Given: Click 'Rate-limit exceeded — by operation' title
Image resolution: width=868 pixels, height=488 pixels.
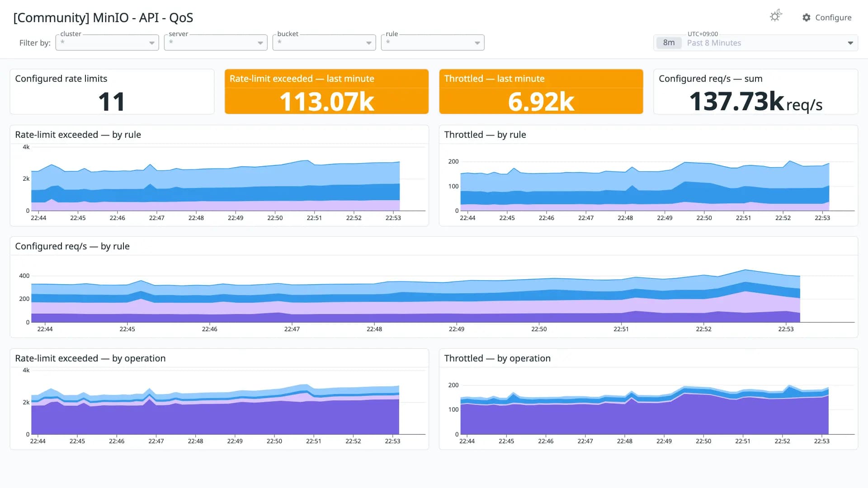Looking at the screenshot, I should [x=90, y=358].
